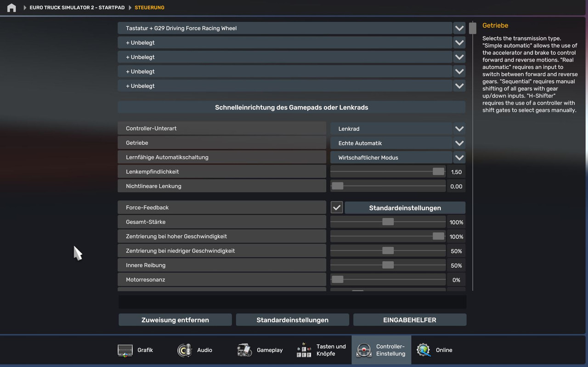Click the Nichtlineare Lenkung slider handle
Screen dimensions: 588x367
pyautogui.click(x=337, y=186)
